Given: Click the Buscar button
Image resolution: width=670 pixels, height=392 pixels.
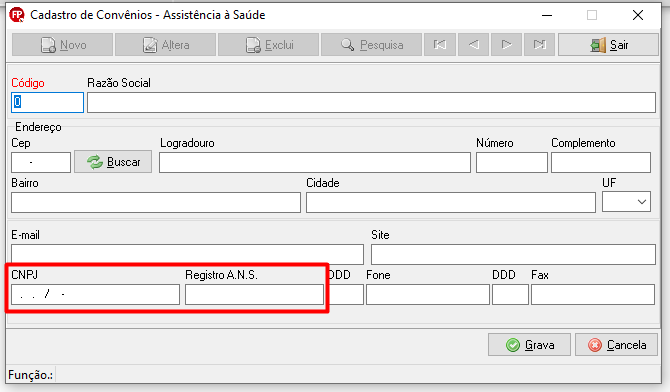Looking at the screenshot, I should (x=113, y=162).
